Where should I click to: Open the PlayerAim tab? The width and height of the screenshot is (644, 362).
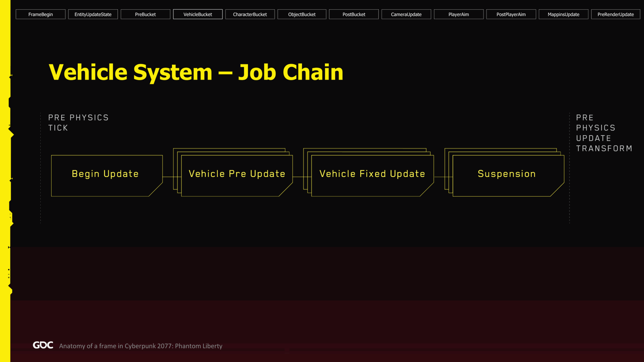pyautogui.click(x=459, y=14)
